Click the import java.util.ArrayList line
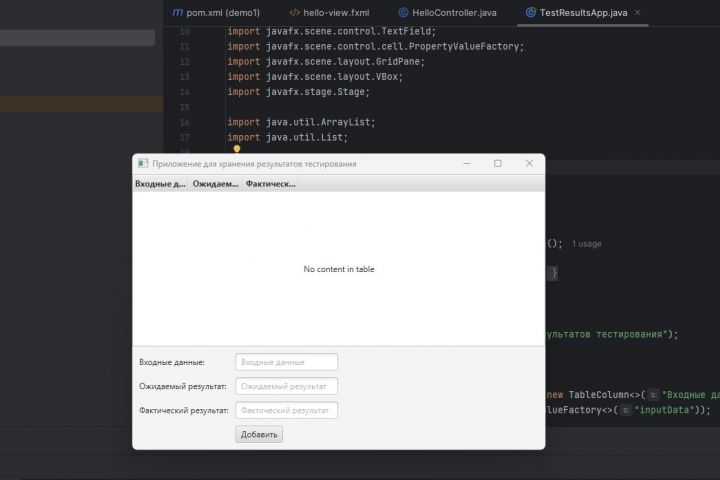The height and width of the screenshot is (480, 720). tap(301, 122)
